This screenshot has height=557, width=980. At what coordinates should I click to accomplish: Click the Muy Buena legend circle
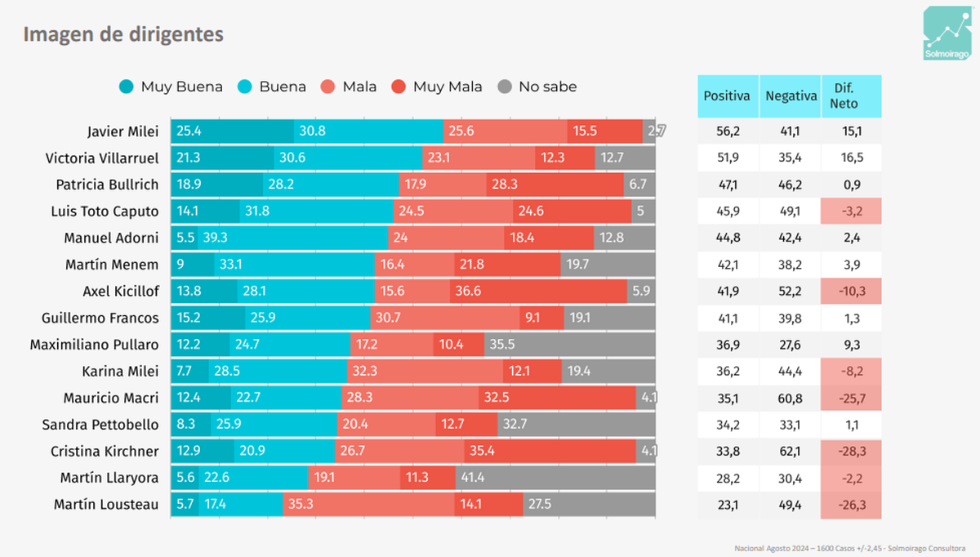tap(127, 87)
